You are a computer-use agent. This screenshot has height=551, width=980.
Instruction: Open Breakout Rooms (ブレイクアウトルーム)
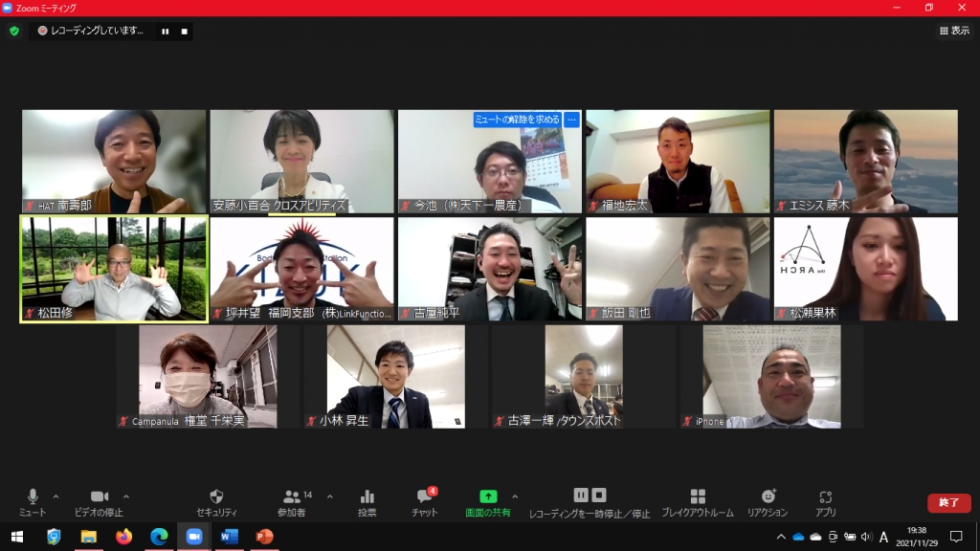pyautogui.click(x=698, y=501)
